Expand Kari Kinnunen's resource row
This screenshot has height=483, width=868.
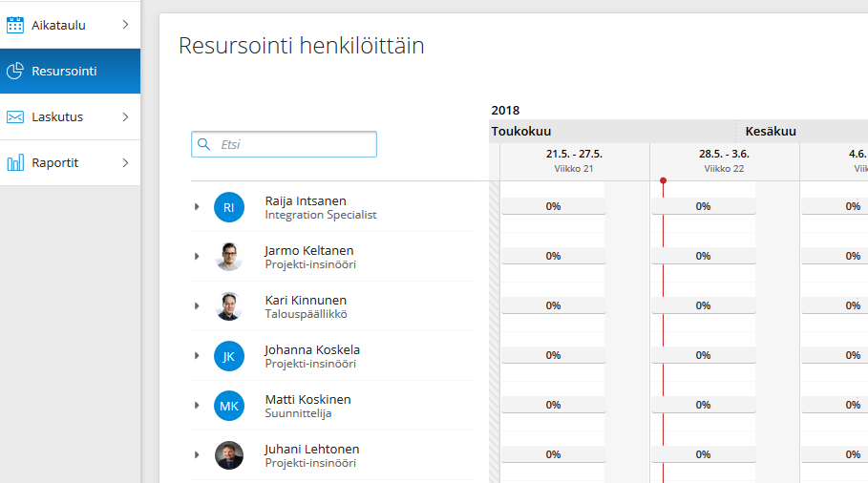click(x=197, y=306)
